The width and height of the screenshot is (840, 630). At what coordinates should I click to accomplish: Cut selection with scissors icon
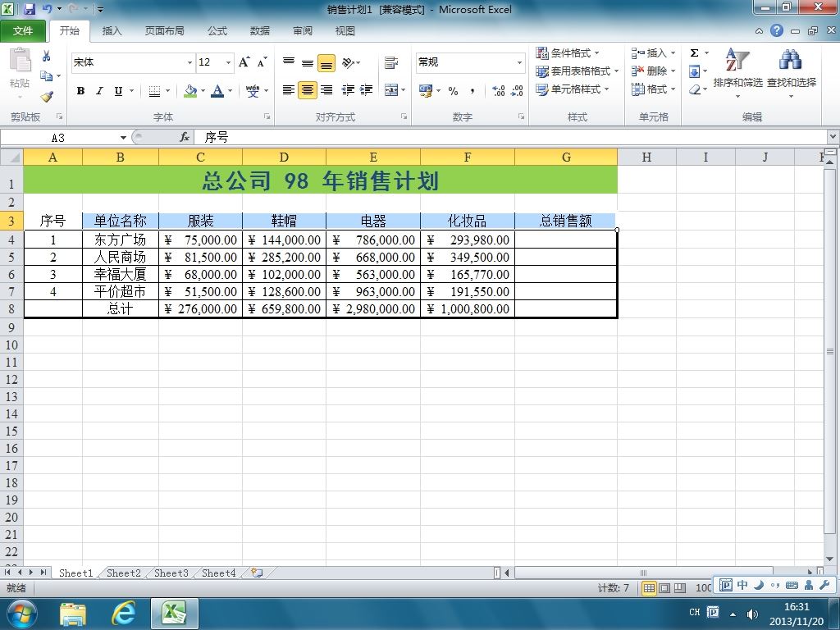[47, 56]
